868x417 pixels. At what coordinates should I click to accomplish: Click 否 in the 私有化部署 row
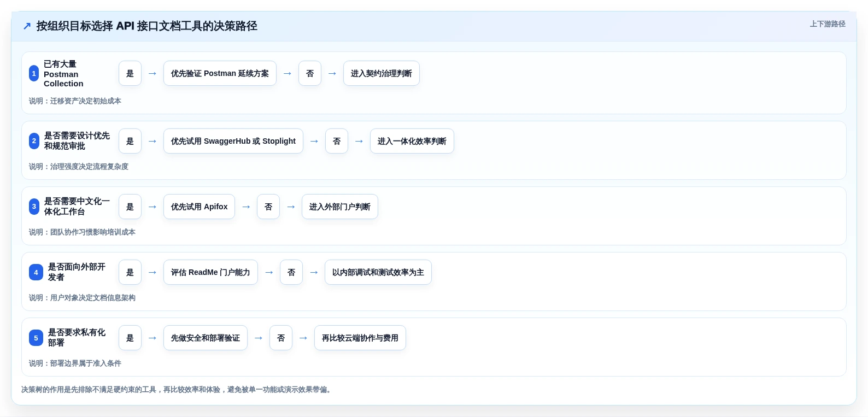pyautogui.click(x=281, y=338)
